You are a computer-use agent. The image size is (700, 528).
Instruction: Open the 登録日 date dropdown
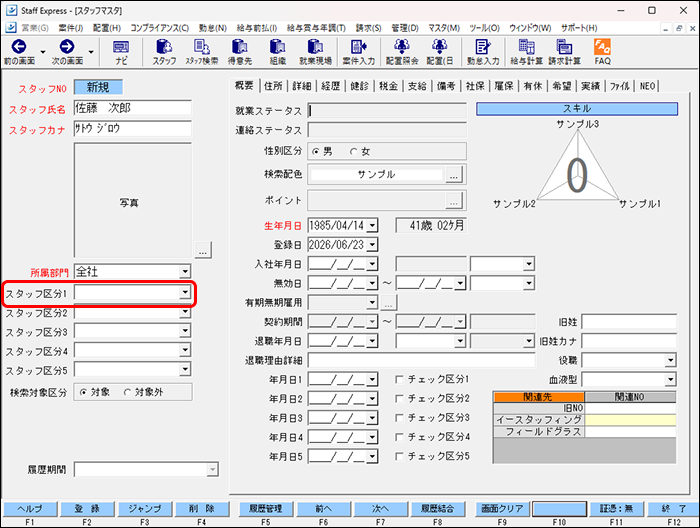click(x=372, y=245)
